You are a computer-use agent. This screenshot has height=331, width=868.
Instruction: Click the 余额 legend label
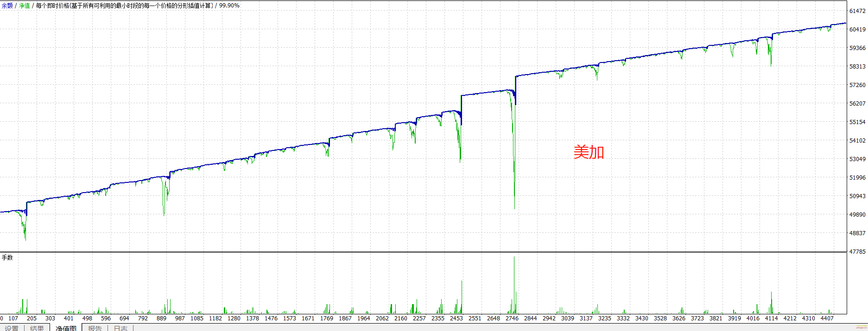pyautogui.click(x=7, y=6)
